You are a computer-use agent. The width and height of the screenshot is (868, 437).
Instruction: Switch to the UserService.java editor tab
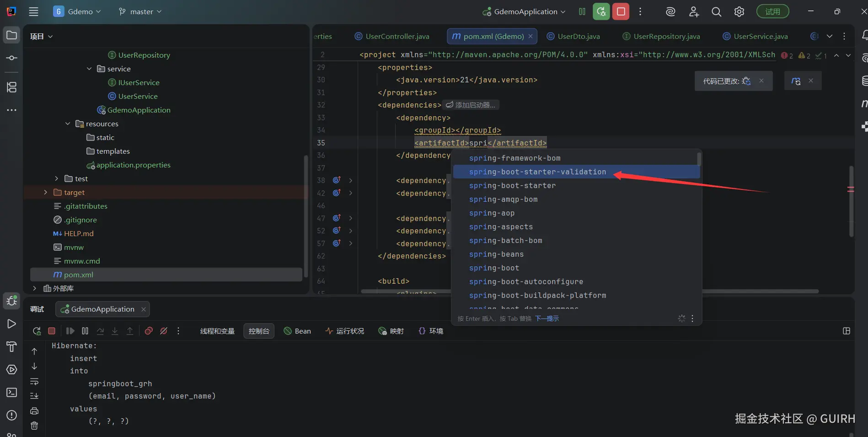[x=755, y=36]
